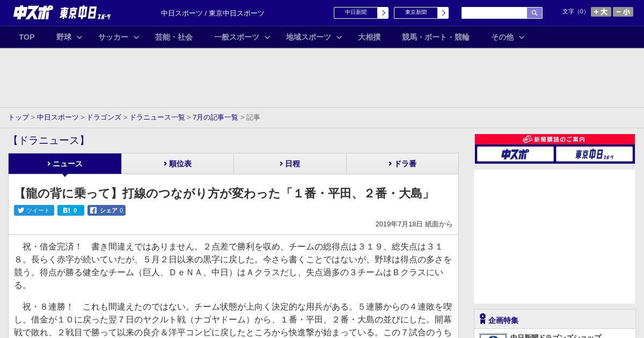The height and width of the screenshot is (338, 644).
Task: Open the 中日新聞 header link
Action: [x=356, y=13]
